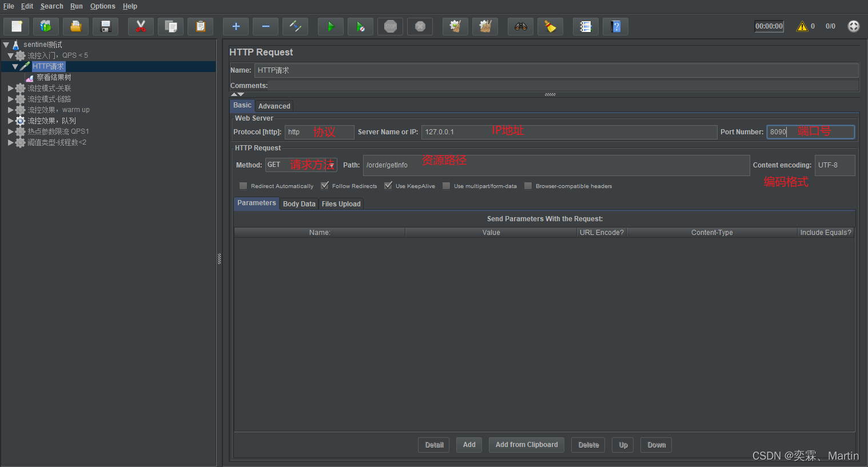Toggle the Use KeepAlive checkbox
This screenshot has height=467, width=868.
point(388,186)
